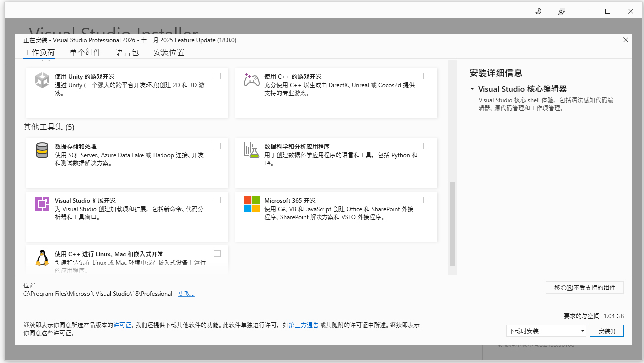The width and height of the screenshot is (644, 363).
Task: Click the 其他工具集 (5) heading
Action: pyautogui.click(x=49, y=127)
